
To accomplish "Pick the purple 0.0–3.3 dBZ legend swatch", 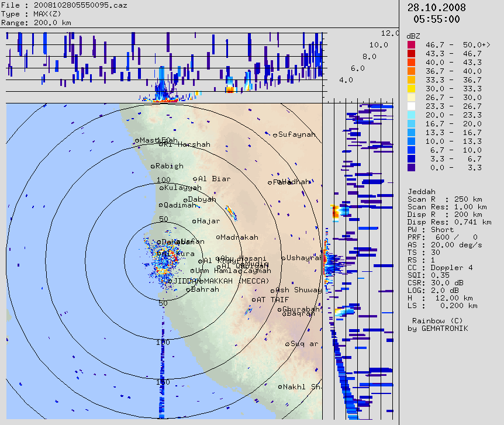I will (411, 168).
